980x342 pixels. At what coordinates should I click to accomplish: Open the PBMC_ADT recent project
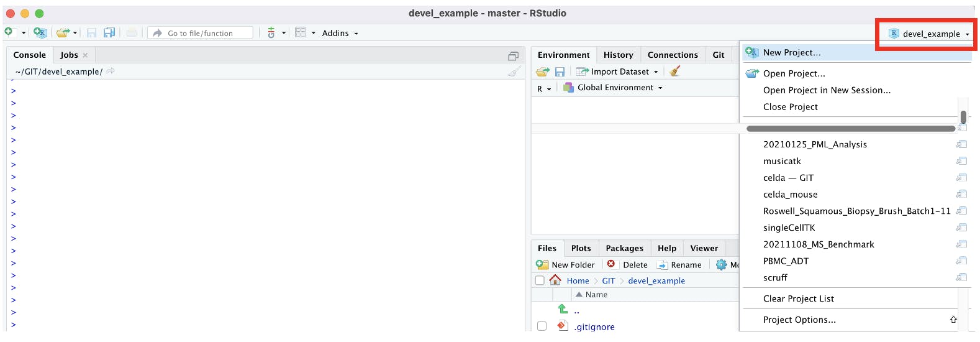(x=786, y=261)
